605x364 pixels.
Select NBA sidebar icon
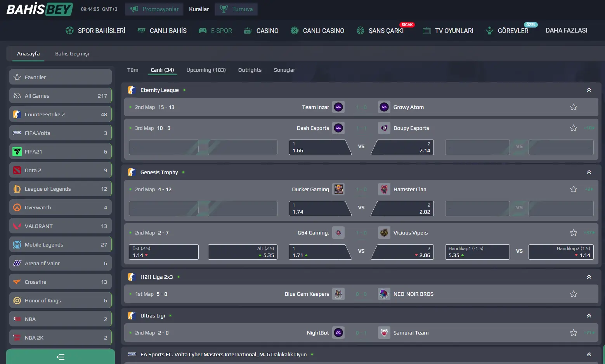pyautogui.click(x=17, y=319)
